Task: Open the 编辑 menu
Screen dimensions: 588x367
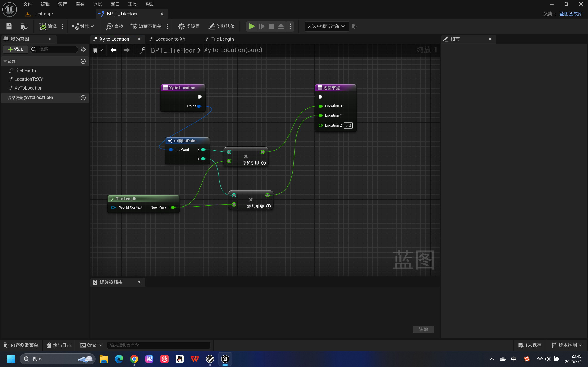Action: pyautogui.click(x=45, y=4)
